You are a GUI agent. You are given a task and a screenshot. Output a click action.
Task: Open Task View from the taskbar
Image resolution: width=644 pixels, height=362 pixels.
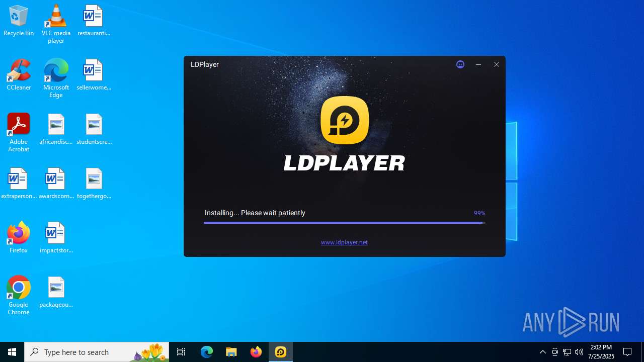(181, 352)
